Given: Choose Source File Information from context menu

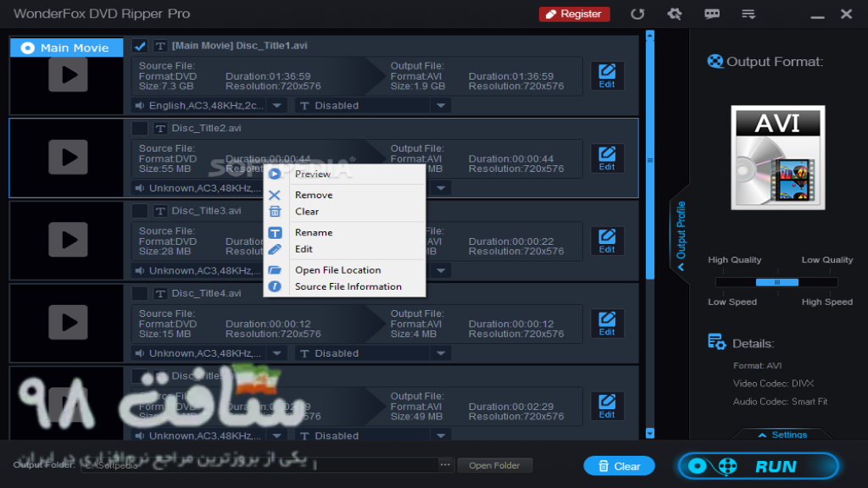Looking at the screenshot, I should (x=344, y=286).
